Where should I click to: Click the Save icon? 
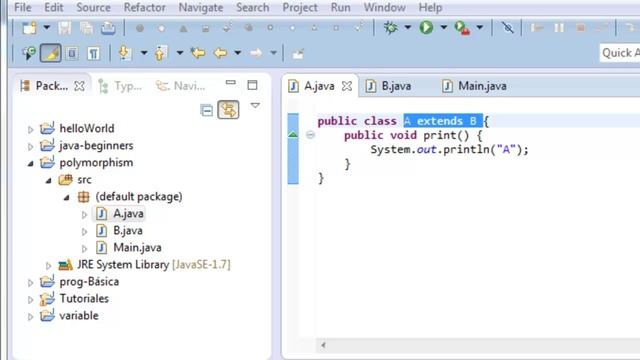point(64,28)
